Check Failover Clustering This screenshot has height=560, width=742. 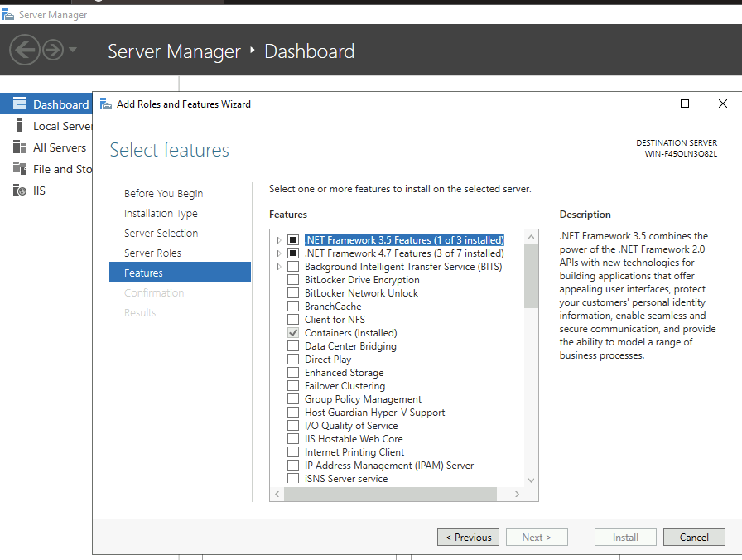tap(293, 386)
